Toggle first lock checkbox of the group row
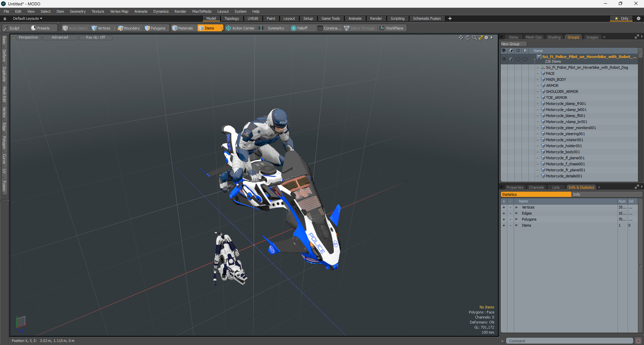The height and width of the screenshot is (345, 644). pos(518,59)
